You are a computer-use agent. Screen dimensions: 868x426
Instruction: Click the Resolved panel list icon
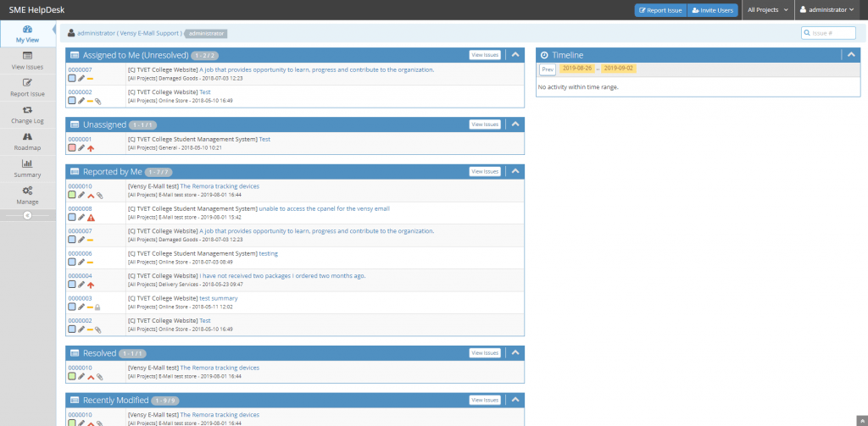click(x=75, y=353)
